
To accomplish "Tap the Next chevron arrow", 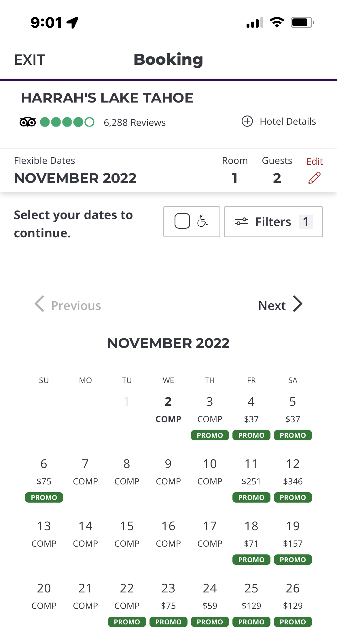I will tap(298, 304).
